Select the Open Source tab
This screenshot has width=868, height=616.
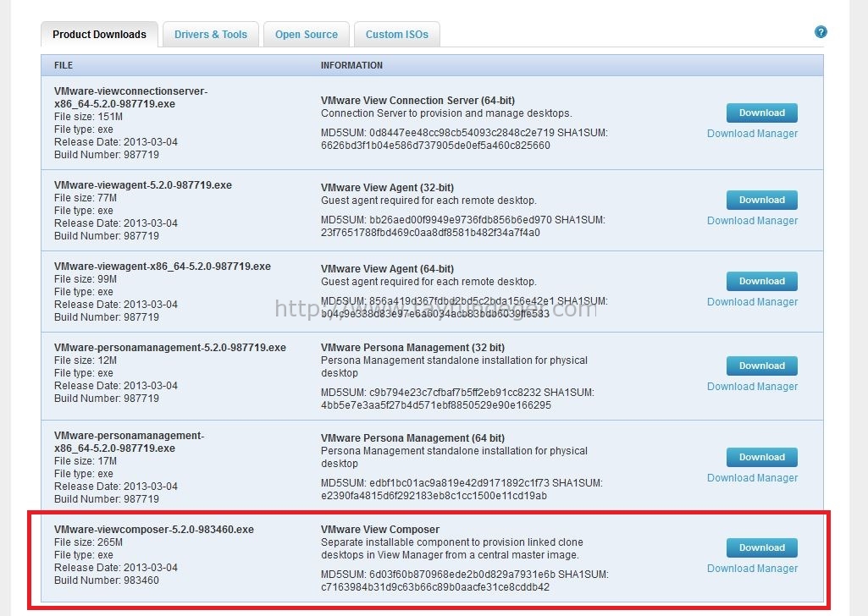[x=306, y=35]
